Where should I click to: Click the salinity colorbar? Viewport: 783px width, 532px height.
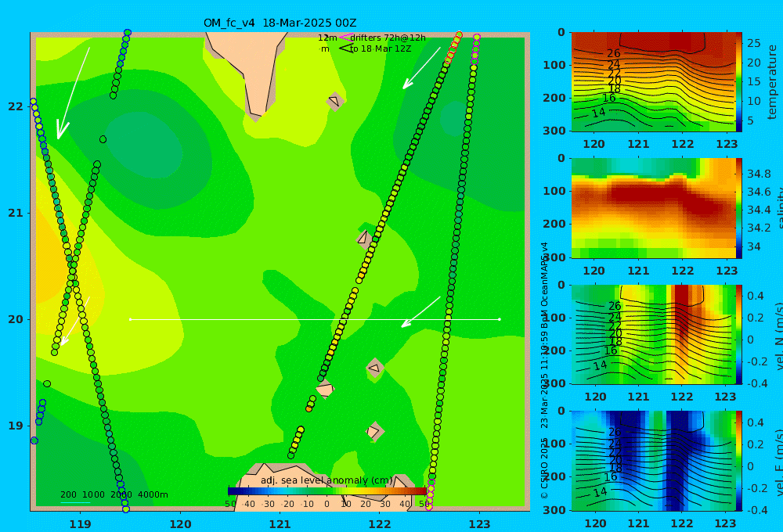pyautogui.click(x=739, y=209)
